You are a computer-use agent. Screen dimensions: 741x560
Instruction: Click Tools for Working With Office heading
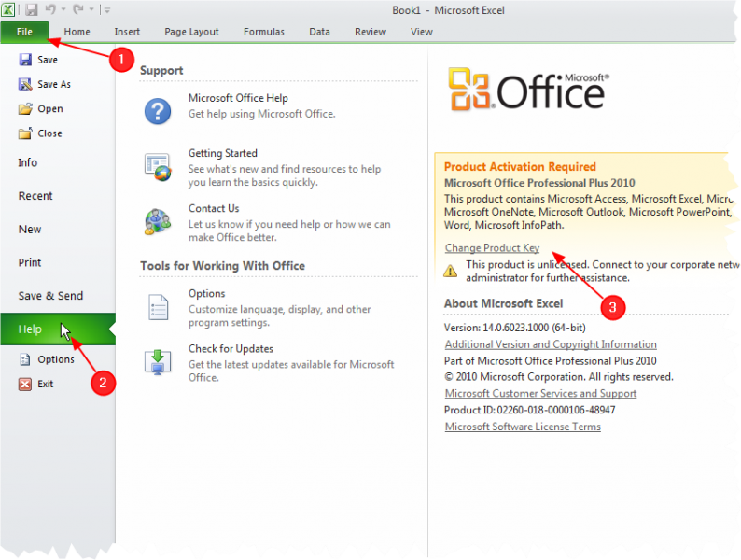(x=222, y=266)
